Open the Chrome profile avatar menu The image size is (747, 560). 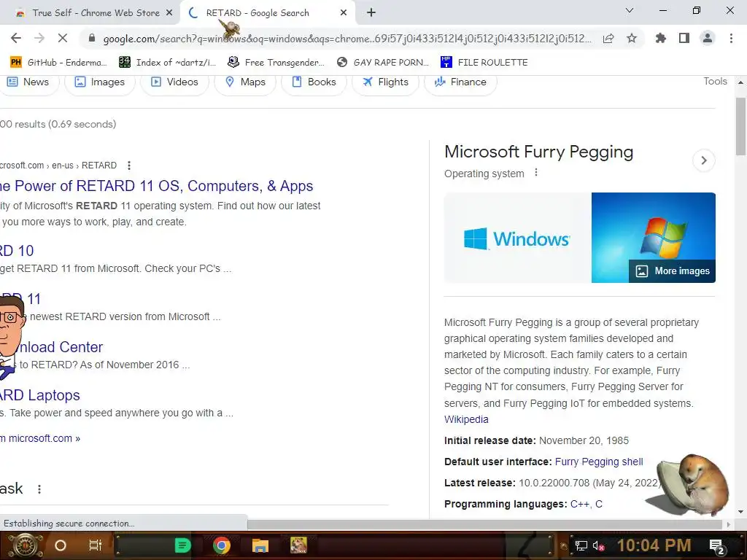point(708,38)
